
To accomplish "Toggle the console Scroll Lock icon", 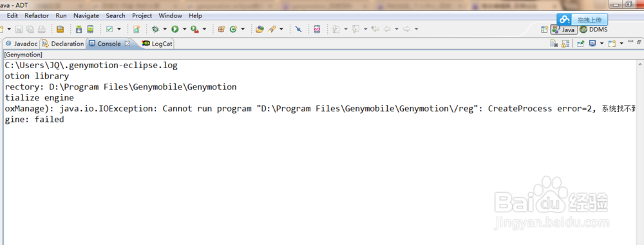I will coord(565,43).
